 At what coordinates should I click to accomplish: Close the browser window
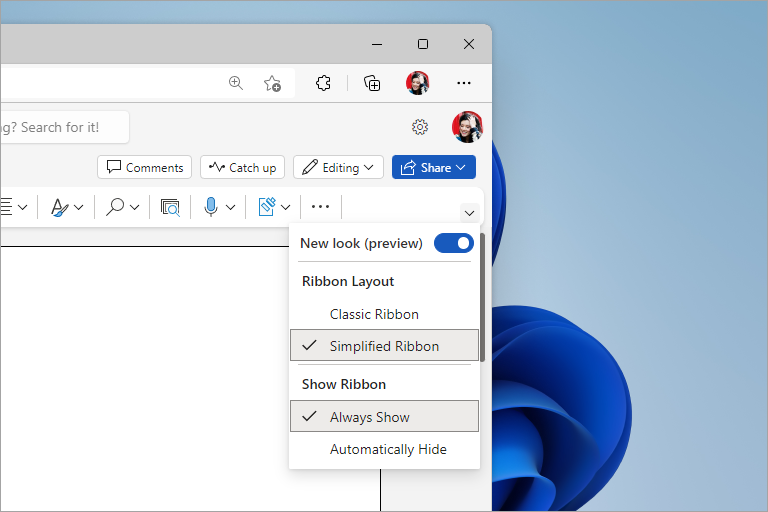click(x=469, y=44)
